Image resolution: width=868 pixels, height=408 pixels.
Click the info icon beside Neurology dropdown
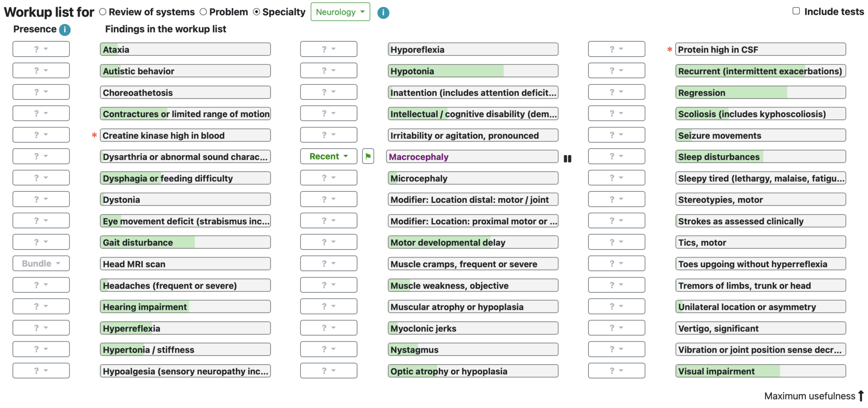(x=383, y=13)
